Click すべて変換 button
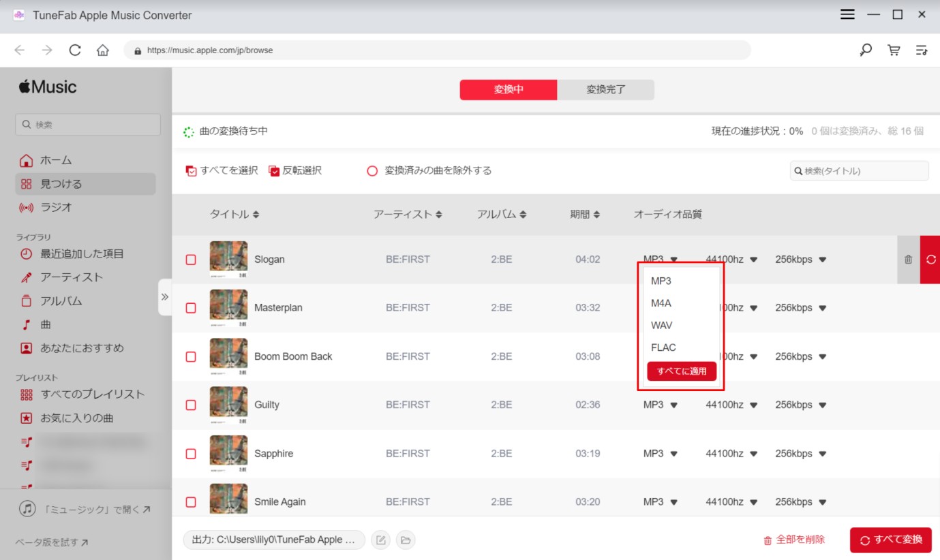This screenshot has width=940, height=560. 891,540
